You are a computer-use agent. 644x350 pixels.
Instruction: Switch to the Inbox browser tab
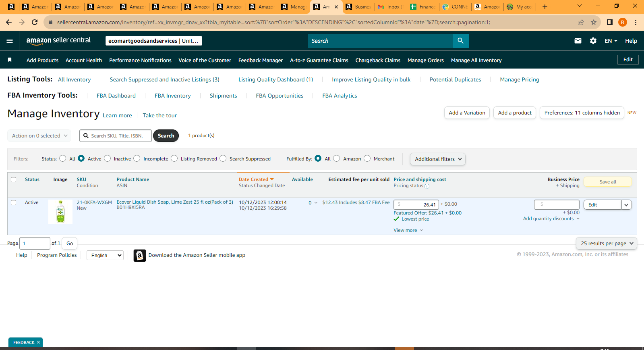click(x=390, y=7)
